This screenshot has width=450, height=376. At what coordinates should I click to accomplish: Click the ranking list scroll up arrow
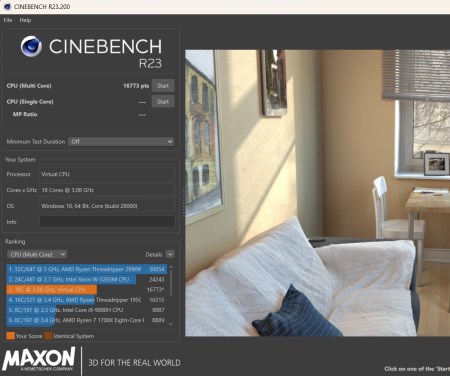tap(171, 267)
